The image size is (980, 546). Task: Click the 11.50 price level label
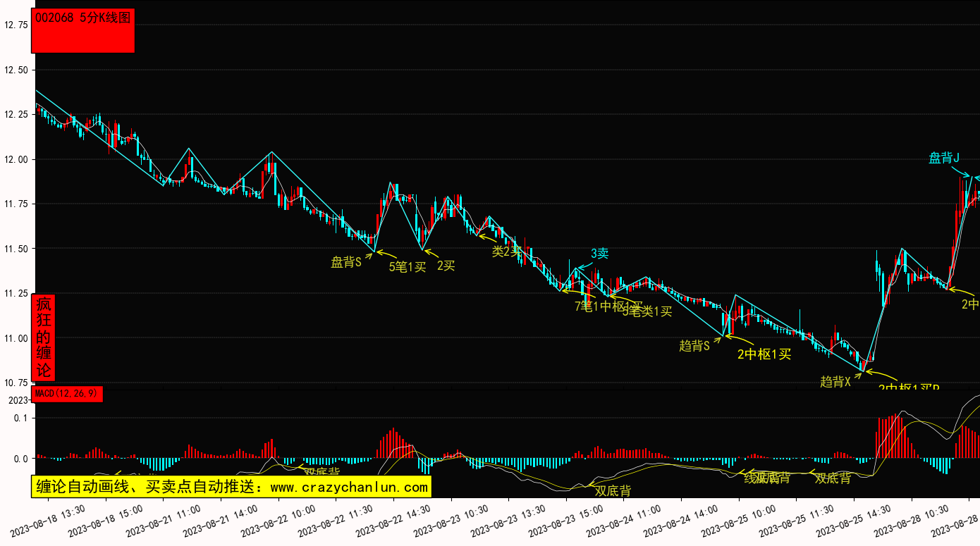click(x=16, y=249)
